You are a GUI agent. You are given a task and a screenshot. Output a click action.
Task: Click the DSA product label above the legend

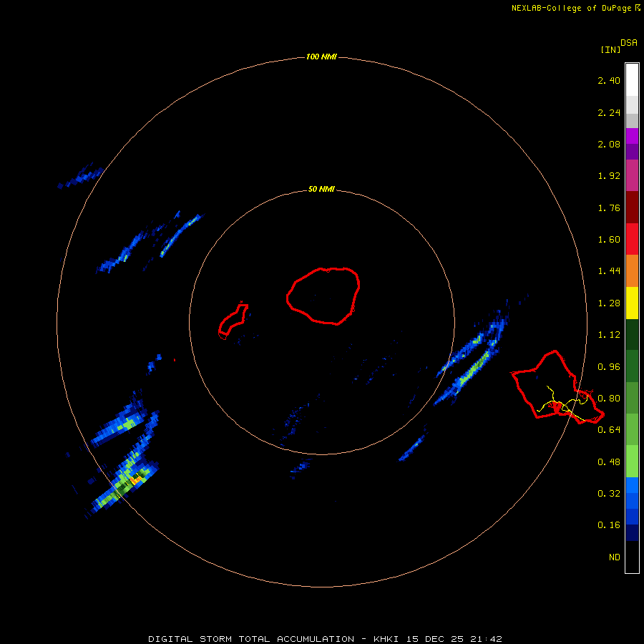click(629, 43)
